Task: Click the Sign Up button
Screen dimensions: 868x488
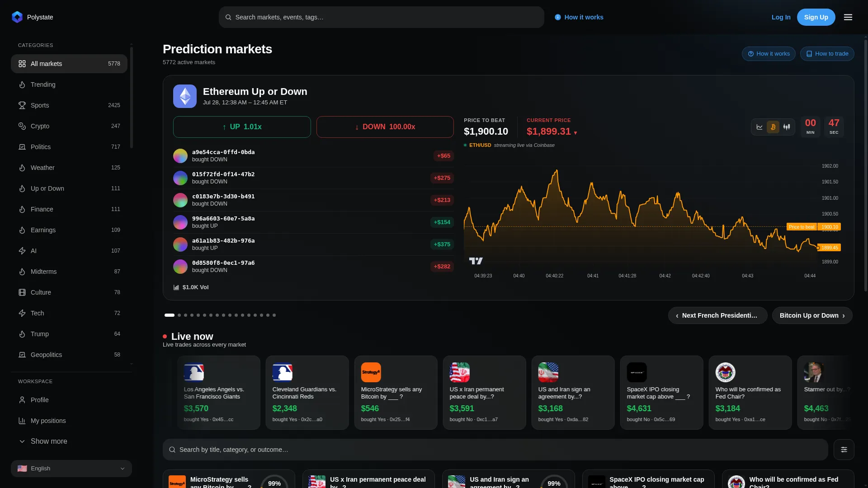Action: tap(816, 17)
